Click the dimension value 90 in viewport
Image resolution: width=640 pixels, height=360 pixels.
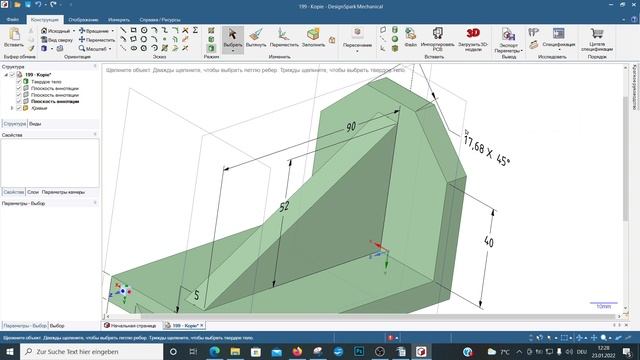(x=351, y=127)
